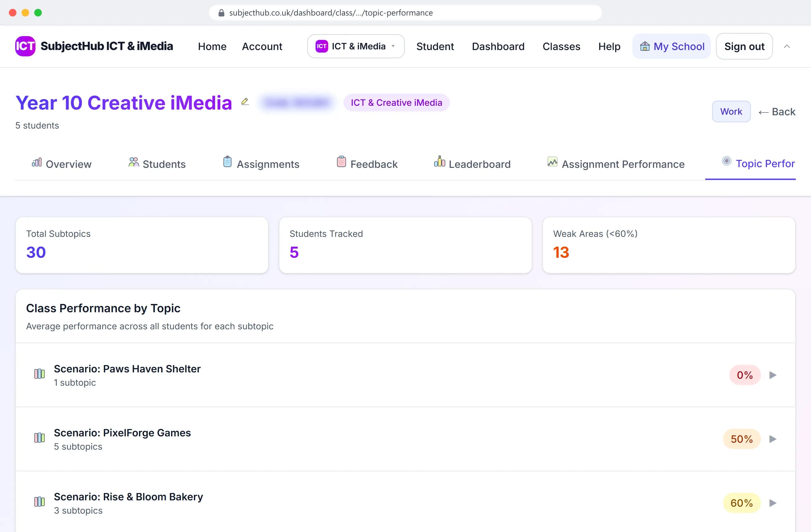Click the Overview bar chart icon
The height and width of the screenshot is (532, 811).
pyautogui.click(x=37, y=162)
